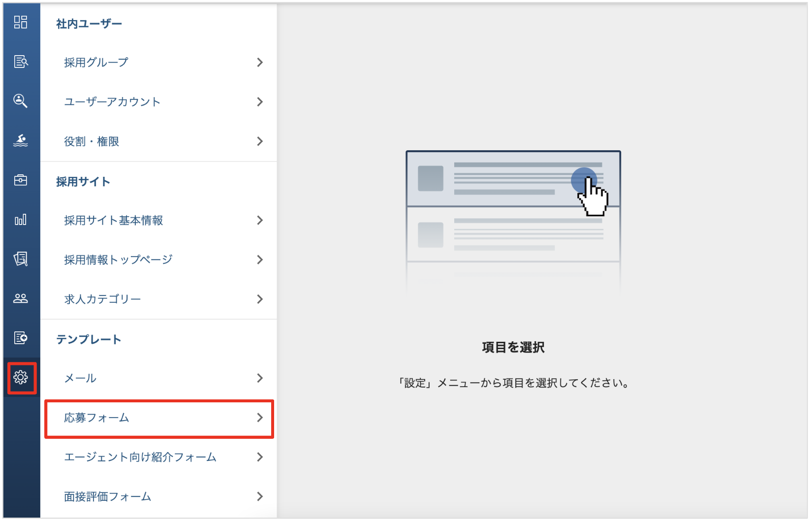This screenshot has height=523, width=812.
Task: Open the dashboard grid icon in sidebar
Action: pos(21,22)
